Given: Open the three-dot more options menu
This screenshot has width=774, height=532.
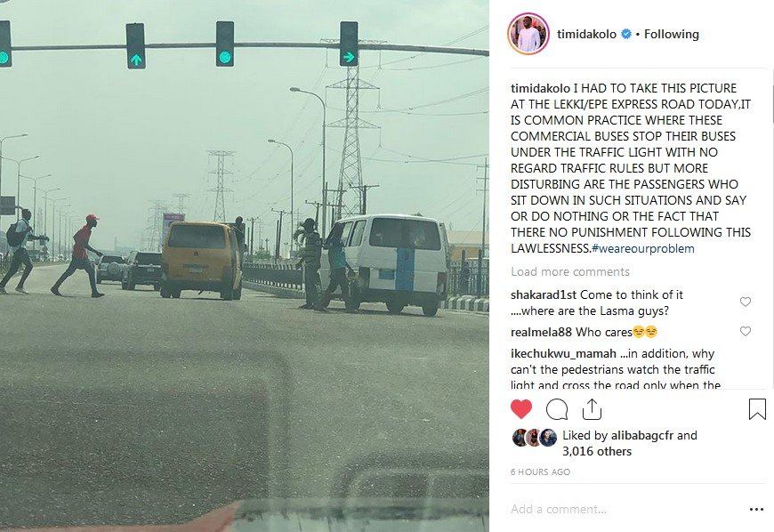Looking at the screenshot, I should [x=756, y=509].
